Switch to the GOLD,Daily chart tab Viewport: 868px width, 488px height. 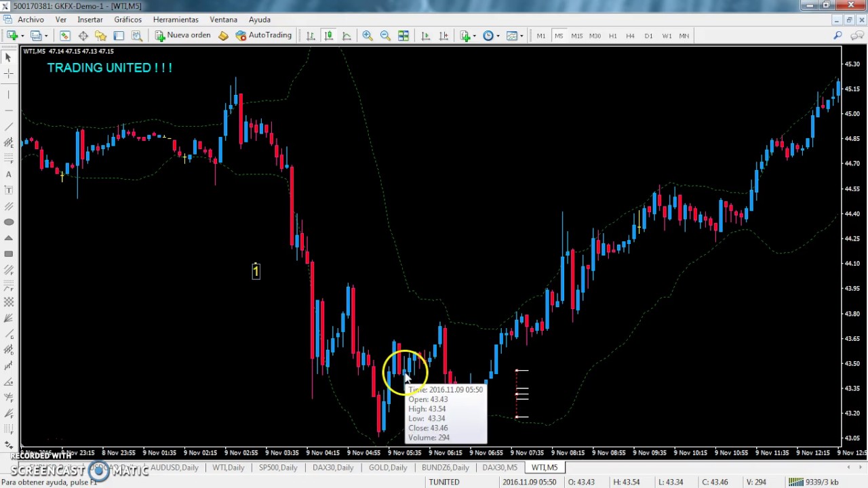pyautogui.click(x=388, y=468)
